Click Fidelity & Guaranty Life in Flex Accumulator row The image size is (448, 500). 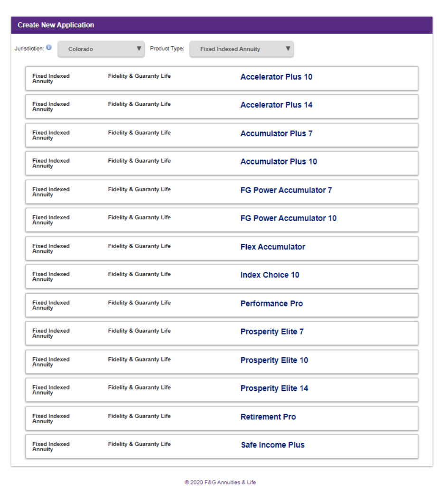point(139,246)
